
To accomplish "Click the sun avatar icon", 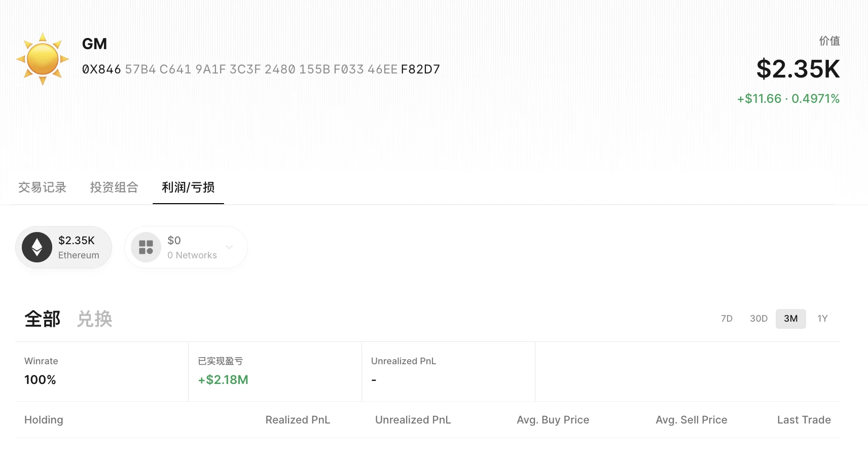I will pos(43,59).
